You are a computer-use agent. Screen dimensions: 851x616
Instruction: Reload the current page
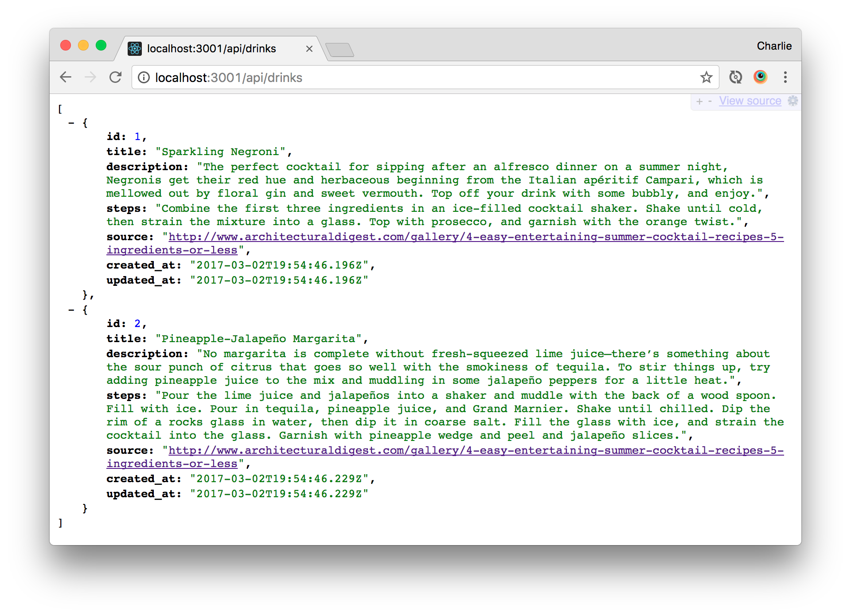115,77
